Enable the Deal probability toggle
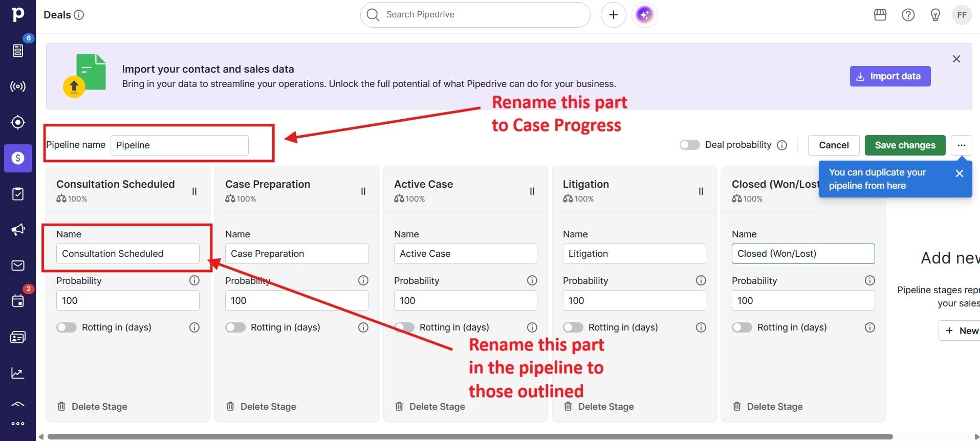The width and height of the screenshot is (980, 441). click(689, 145)
